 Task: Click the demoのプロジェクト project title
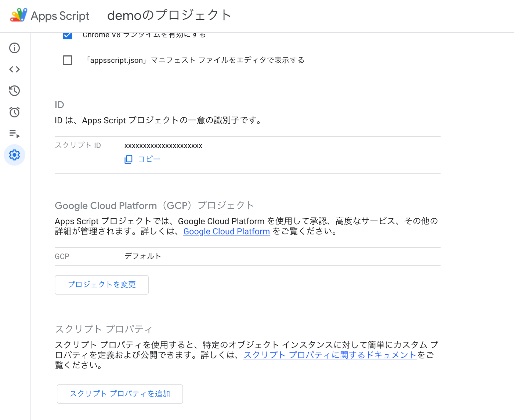[x=169, y=15]
